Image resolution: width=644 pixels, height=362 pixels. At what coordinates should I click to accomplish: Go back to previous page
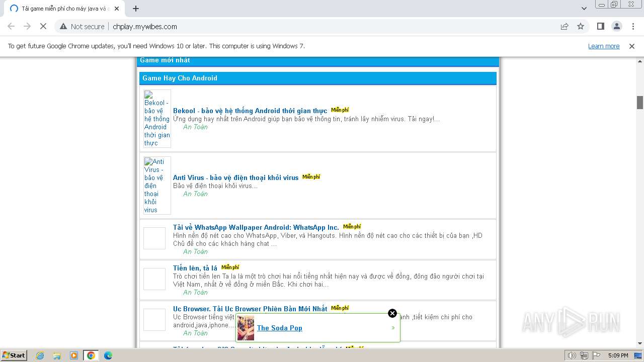point(11,26)
